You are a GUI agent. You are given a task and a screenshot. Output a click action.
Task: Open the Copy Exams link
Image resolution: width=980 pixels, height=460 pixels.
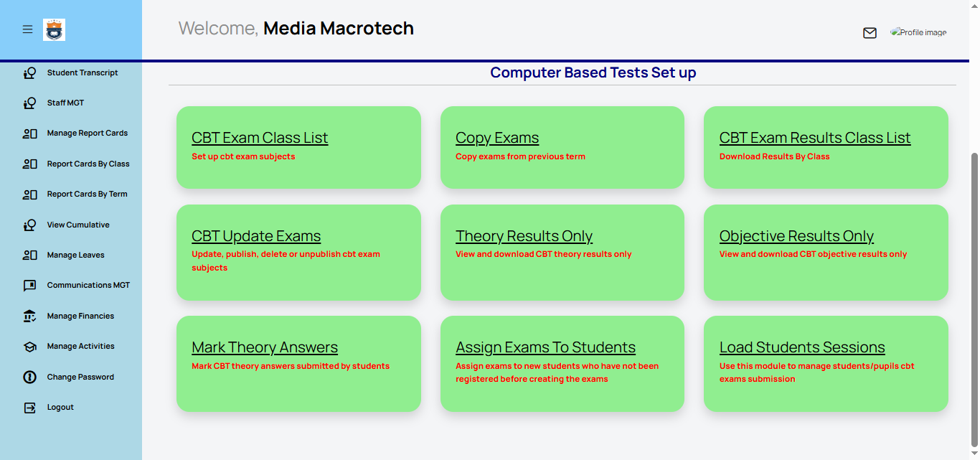497,138
